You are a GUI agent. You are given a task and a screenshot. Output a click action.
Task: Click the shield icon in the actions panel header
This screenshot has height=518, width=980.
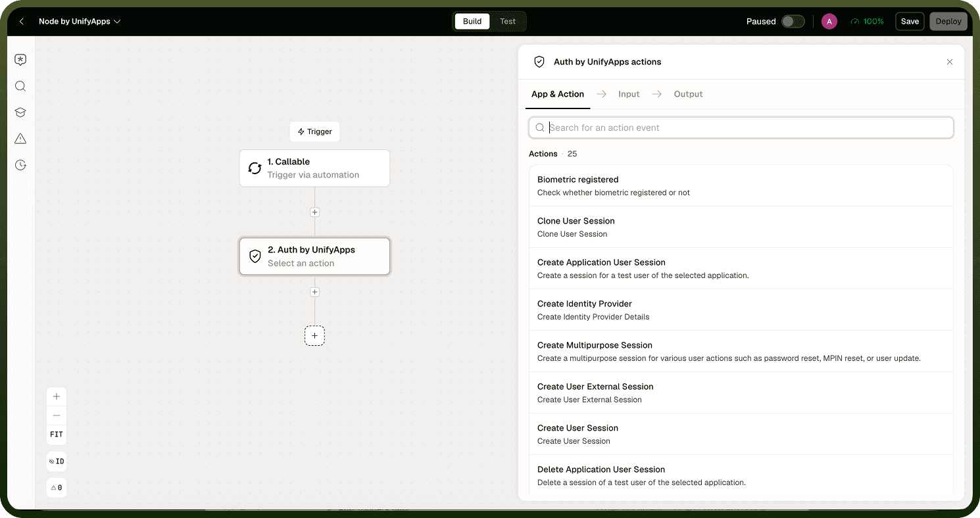[x=539, y=62]
